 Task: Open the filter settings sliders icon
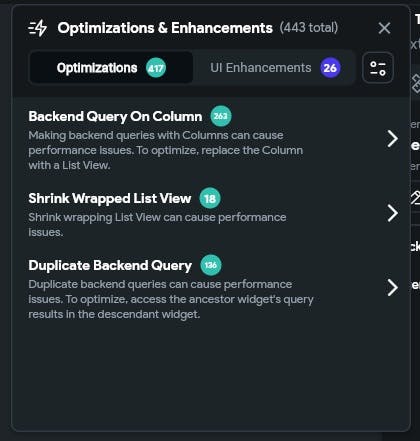(x=378, y=68)
